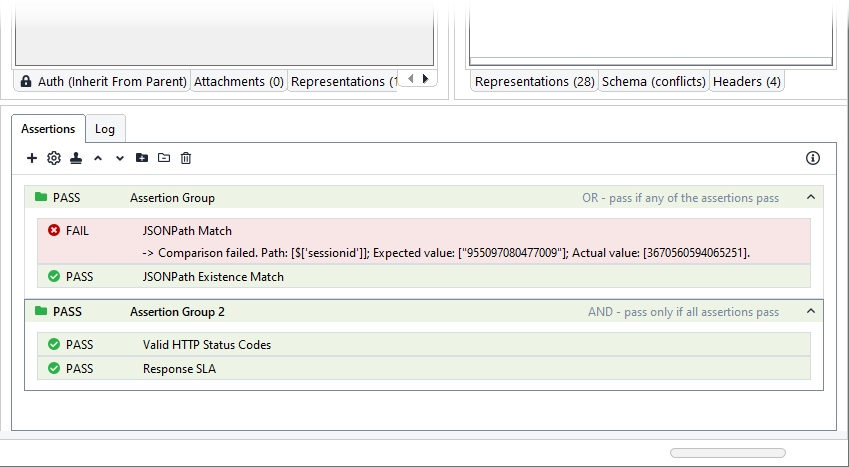This screenshot has width=849, height=467.
Task: Move the assertion up with the up chevron
Action: tap(98, 158)
